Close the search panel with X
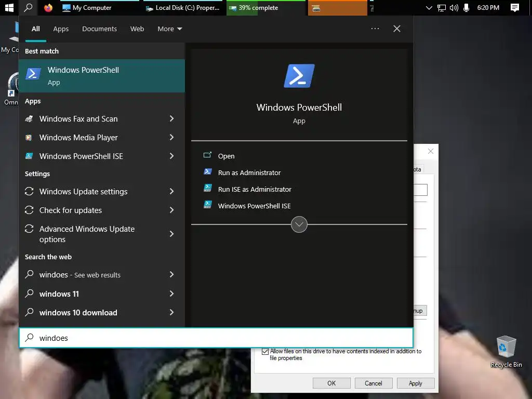The image size is (532, 399). click(x=396, y=29)
